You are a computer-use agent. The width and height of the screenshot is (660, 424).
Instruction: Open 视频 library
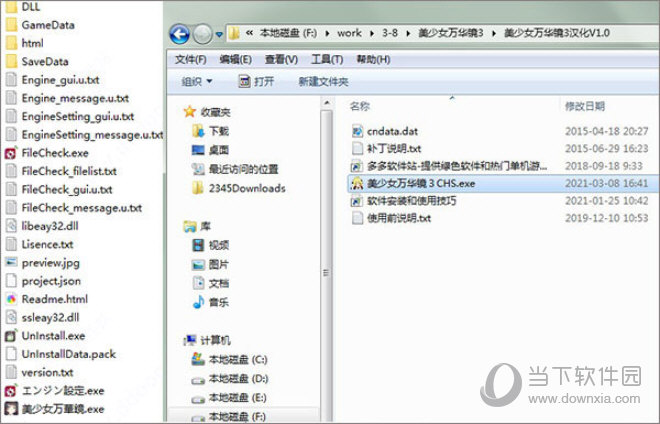[x=210, y=245]
